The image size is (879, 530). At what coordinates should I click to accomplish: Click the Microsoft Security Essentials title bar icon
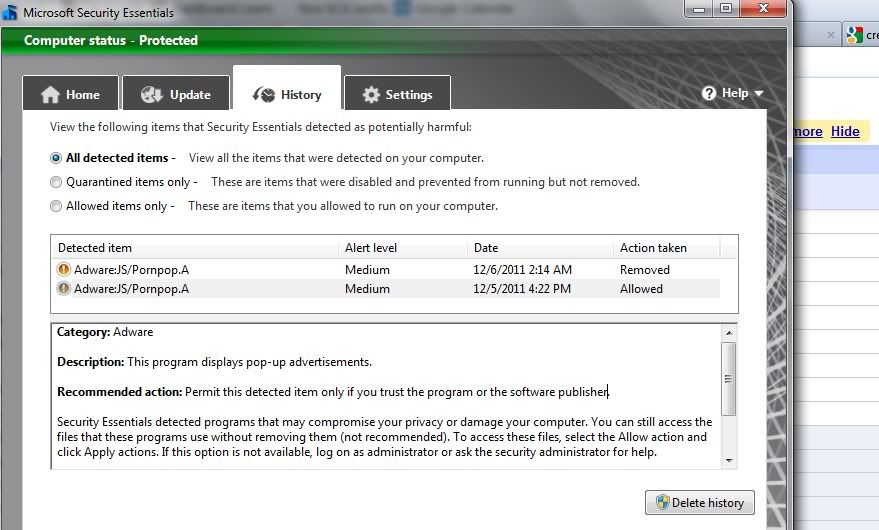[10, 13]
